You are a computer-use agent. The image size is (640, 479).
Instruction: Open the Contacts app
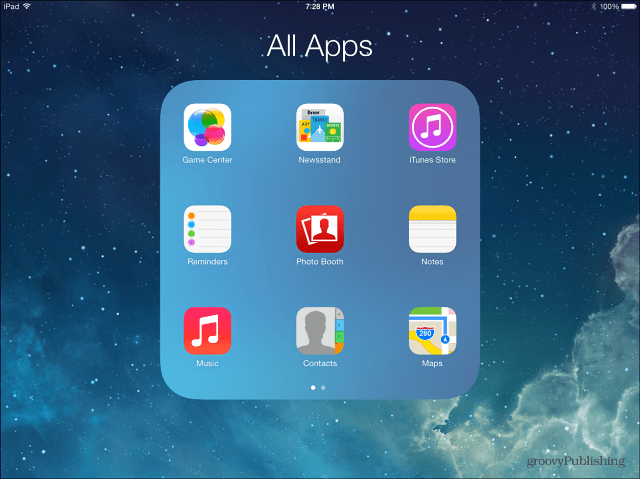tap(320, 330)
